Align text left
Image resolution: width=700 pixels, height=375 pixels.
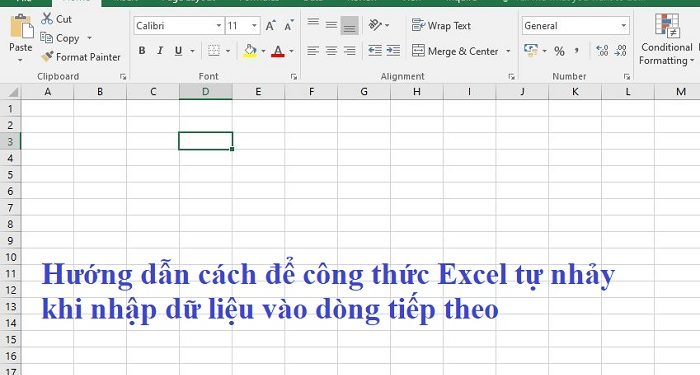click(x=313, y=51)
